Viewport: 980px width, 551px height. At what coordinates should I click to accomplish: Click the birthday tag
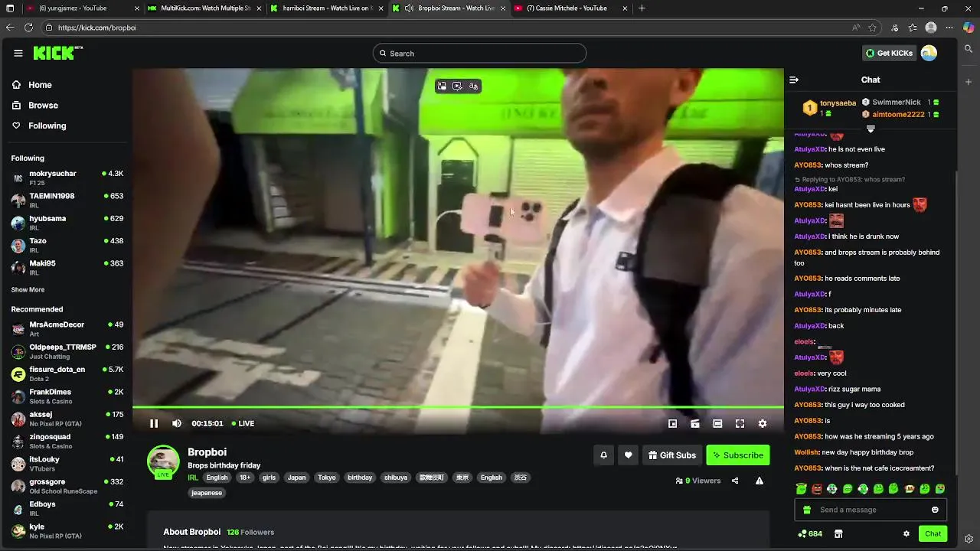[x=360, y=478]
